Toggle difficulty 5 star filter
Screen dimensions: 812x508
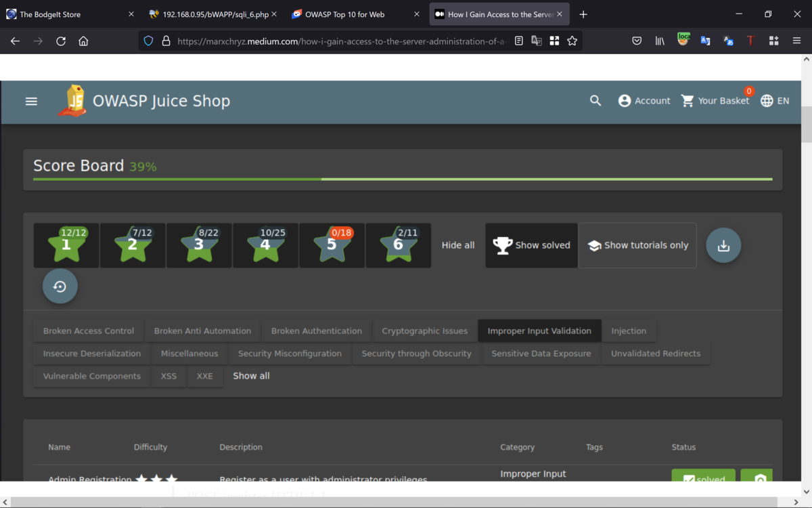pyautogui.click(x=332, y=245)
